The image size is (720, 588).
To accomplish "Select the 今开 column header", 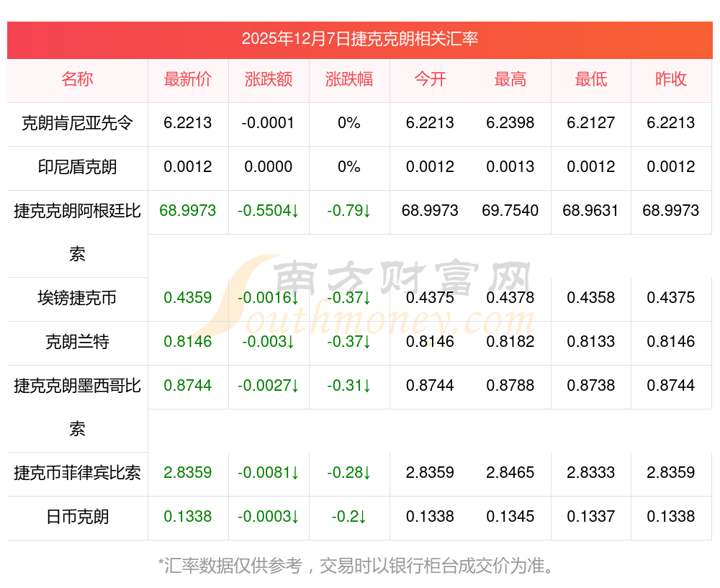I will (430, 79).
